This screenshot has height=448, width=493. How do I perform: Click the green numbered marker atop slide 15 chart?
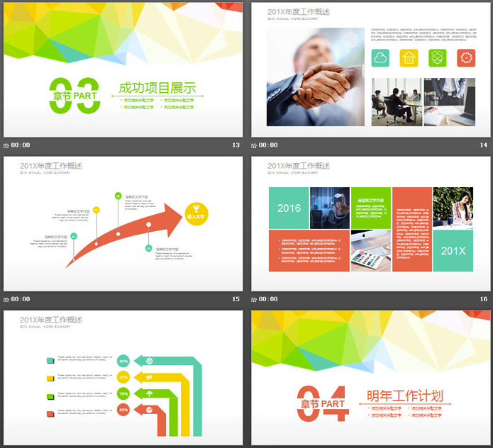118,196
